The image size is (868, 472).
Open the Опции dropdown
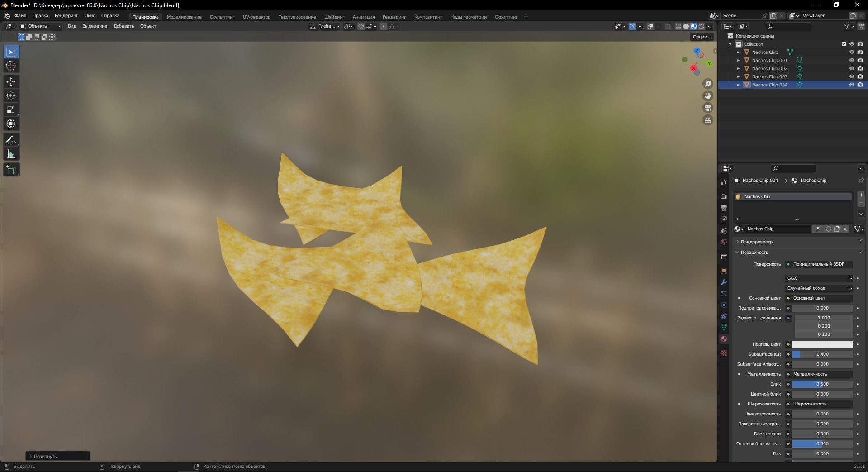click(702, 37)
